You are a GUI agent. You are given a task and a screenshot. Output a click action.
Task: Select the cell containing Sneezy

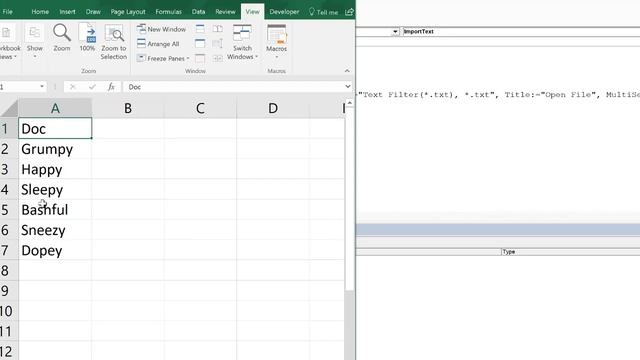tap(55, 230)
